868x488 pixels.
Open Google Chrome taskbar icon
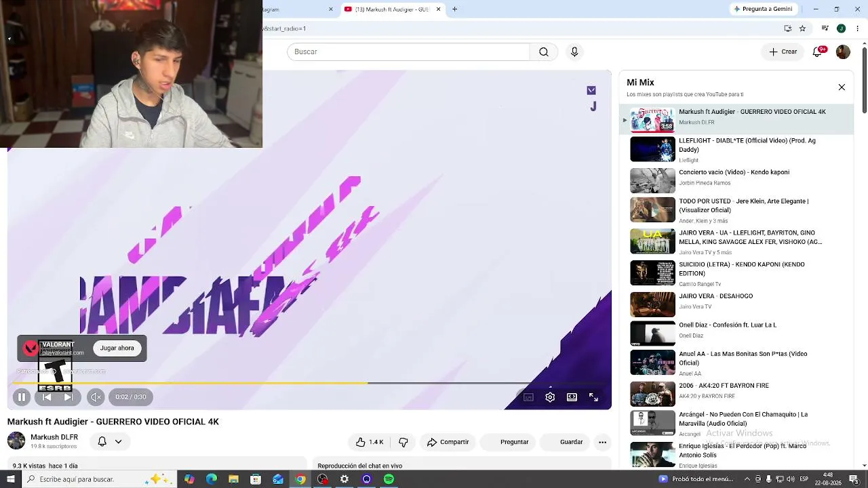click(x=300, y=479)
